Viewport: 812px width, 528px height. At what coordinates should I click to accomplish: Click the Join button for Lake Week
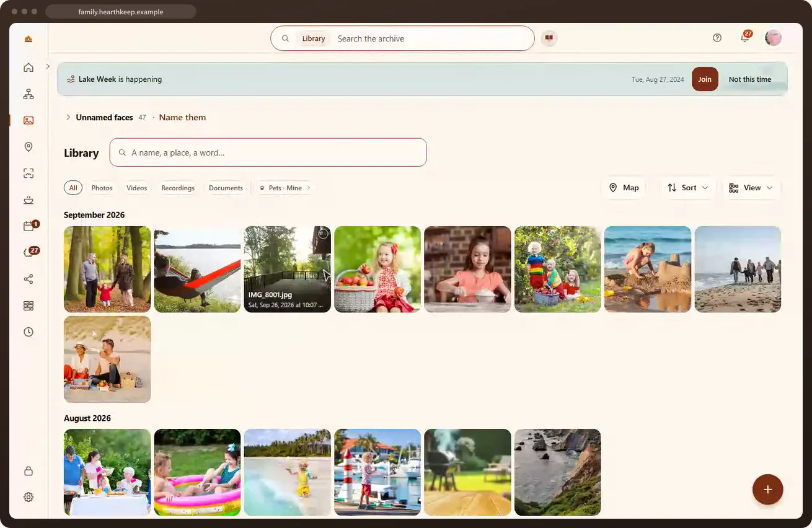(705, 79)
